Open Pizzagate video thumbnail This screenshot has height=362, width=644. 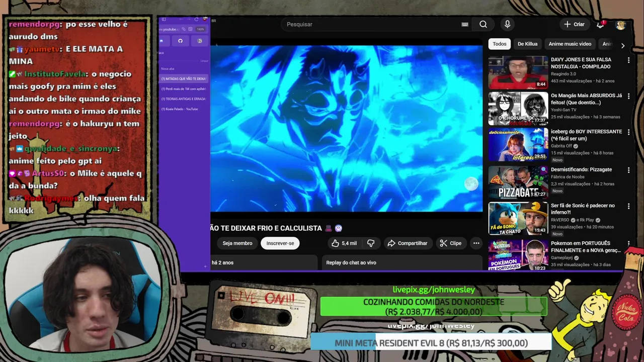click(x=518, y=183)
